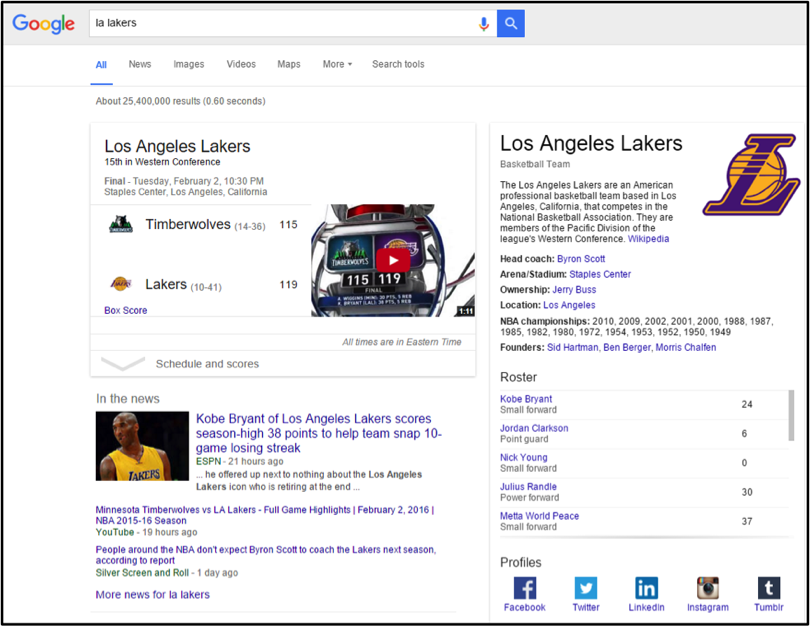Click the Google logo

pos(43,24)
